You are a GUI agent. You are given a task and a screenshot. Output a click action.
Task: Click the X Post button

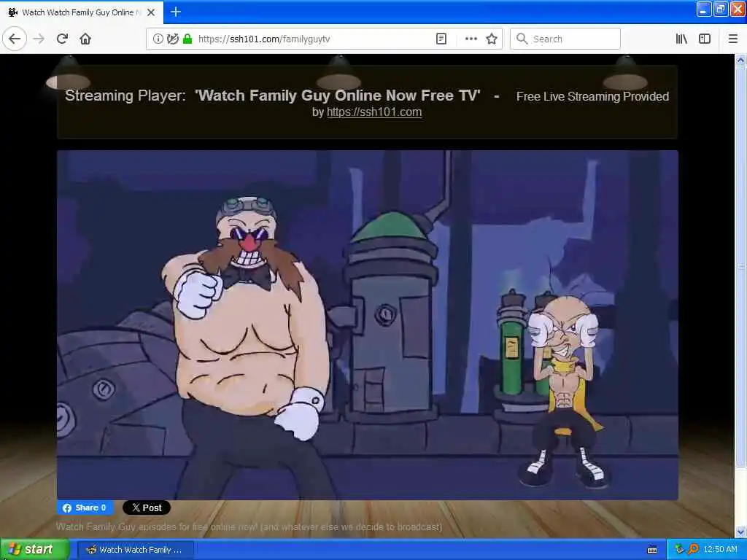point(147,507)
